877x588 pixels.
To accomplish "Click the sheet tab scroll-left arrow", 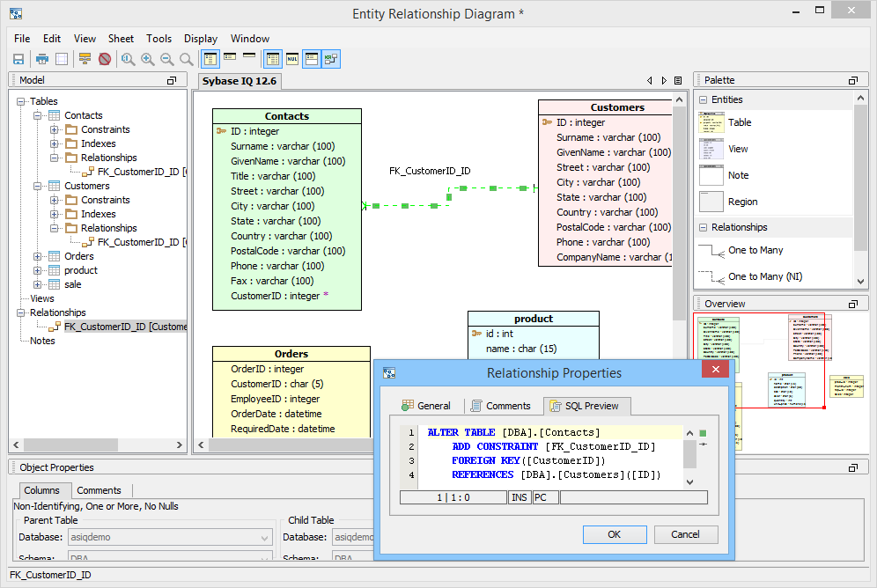I will pos(649,80).
